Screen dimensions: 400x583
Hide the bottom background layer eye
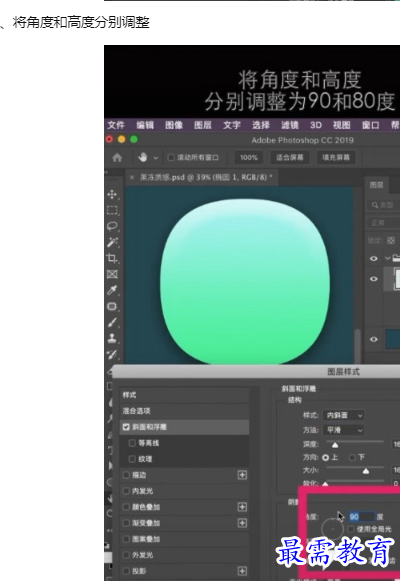(x=374, y=339)
